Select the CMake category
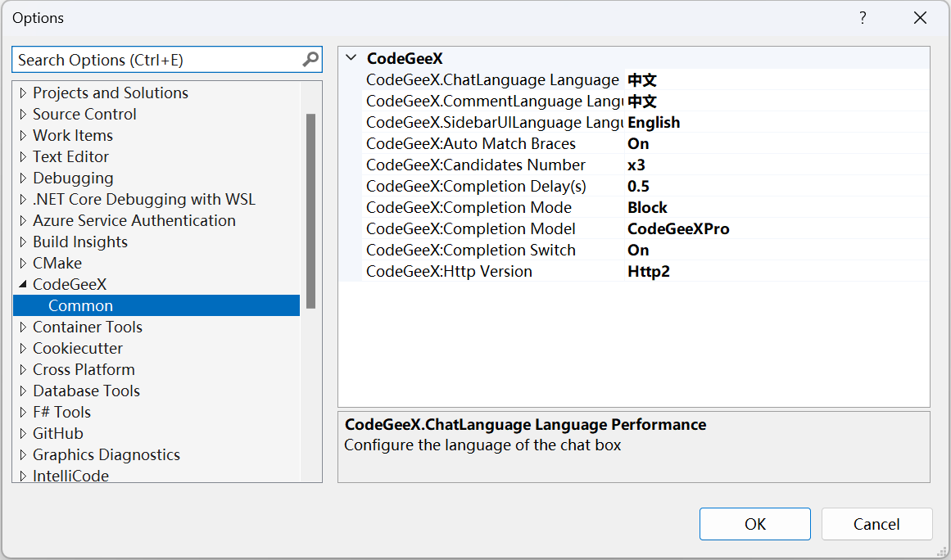 [x=57, y=263]
